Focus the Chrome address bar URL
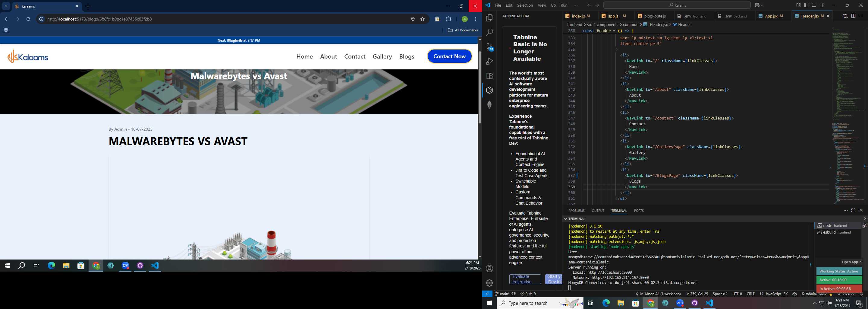Image resolution: width=868 pixels, height=309 pixels. click(100, 19)
